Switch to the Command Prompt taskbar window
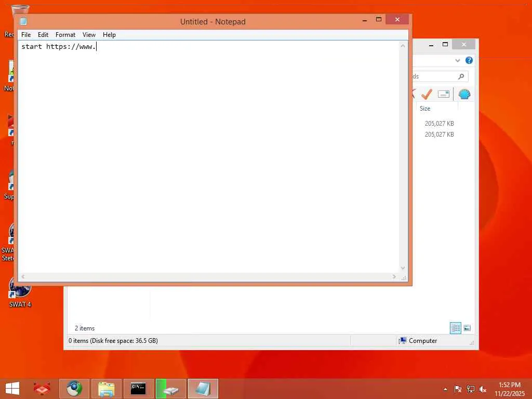This screenshot has height=399, width=532. pyautogui.click(x=138, y=389)
